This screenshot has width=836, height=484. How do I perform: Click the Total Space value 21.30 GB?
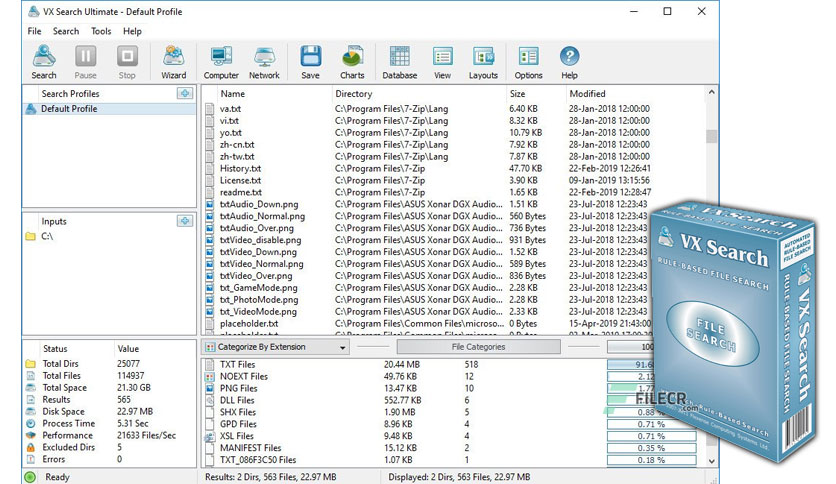click(x=133, y=388)
